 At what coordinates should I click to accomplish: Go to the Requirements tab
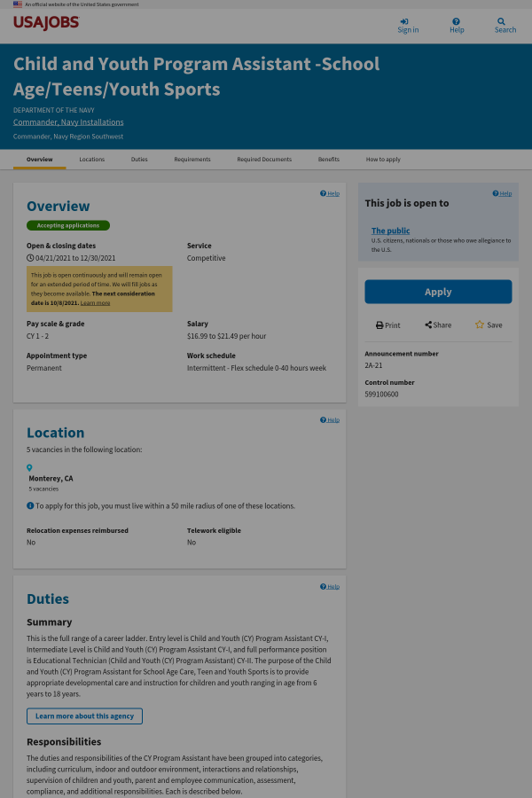(x=192, y=160)
